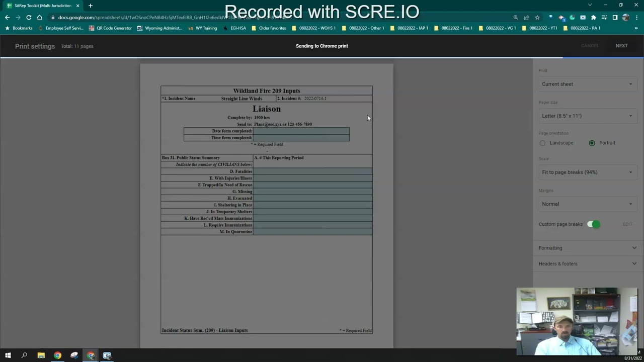
Task: Open the media control playlist icon
Action: [x=604, y=18]
